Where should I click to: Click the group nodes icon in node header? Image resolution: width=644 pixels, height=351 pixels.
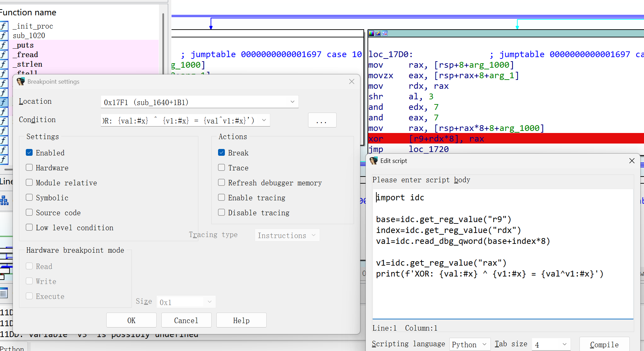pos(385,33)
